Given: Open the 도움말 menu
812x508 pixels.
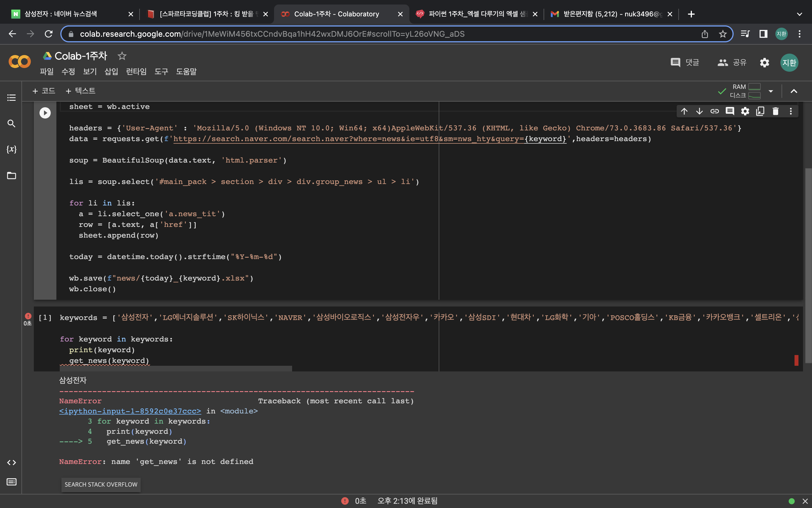Looking at the screenshot, I should 186,72.
